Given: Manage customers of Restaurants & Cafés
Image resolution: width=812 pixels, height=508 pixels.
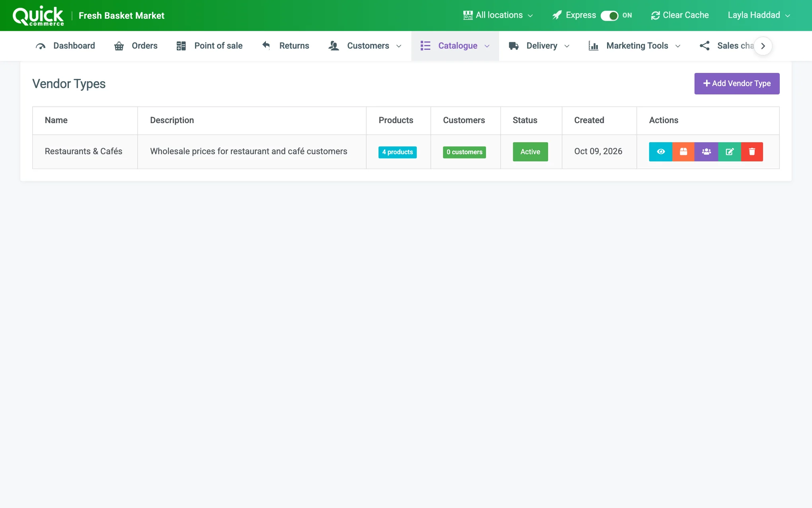Looking at the screenshot, I should click(x=706, y=152).
